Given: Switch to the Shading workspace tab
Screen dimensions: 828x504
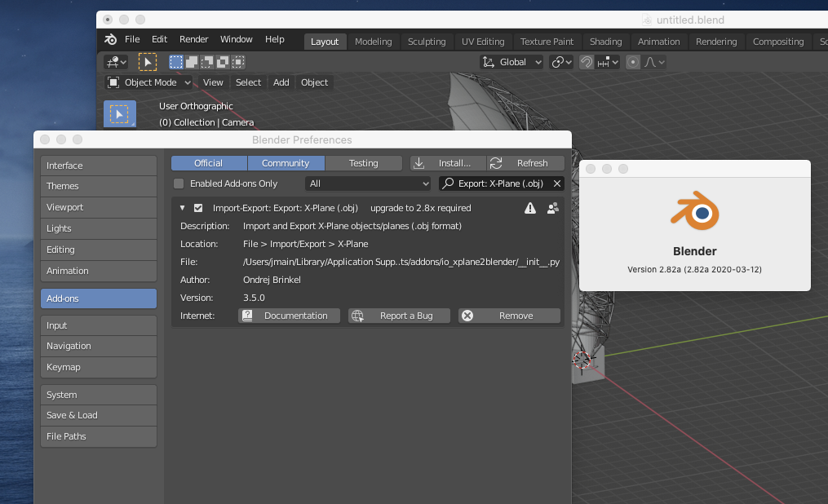Looking at the screenshot, I should [x=605, y=42].
